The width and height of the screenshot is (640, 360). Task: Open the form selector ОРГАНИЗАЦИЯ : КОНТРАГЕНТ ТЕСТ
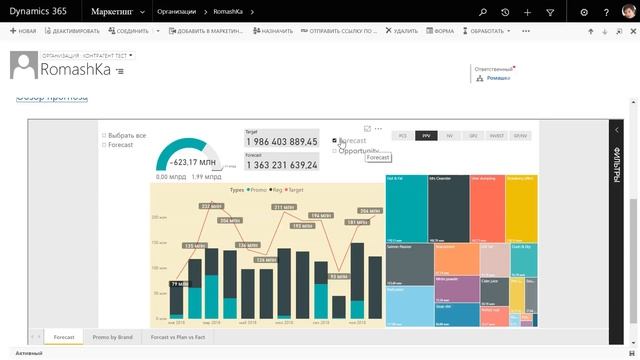(x=87, y=56)
